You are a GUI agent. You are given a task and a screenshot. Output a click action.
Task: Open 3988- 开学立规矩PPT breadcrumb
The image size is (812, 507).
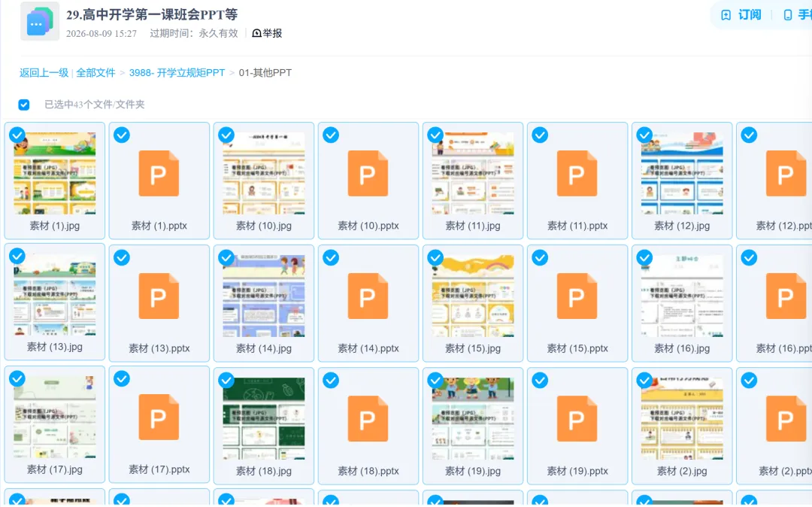[x=177, y=72]
